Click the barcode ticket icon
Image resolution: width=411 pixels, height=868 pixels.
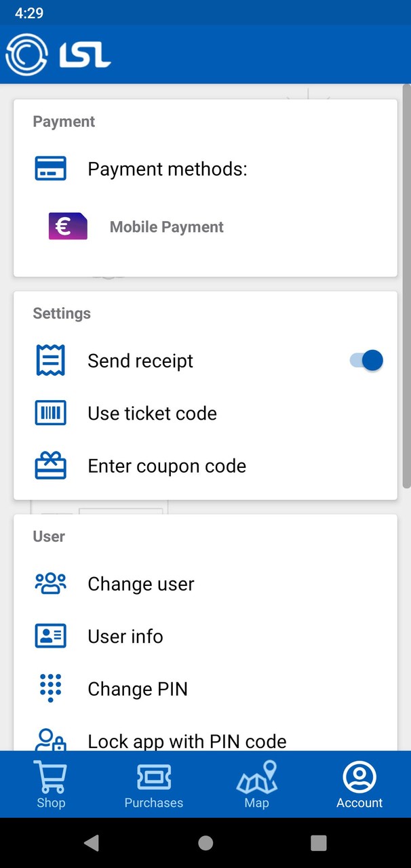(x=51, y=413)
